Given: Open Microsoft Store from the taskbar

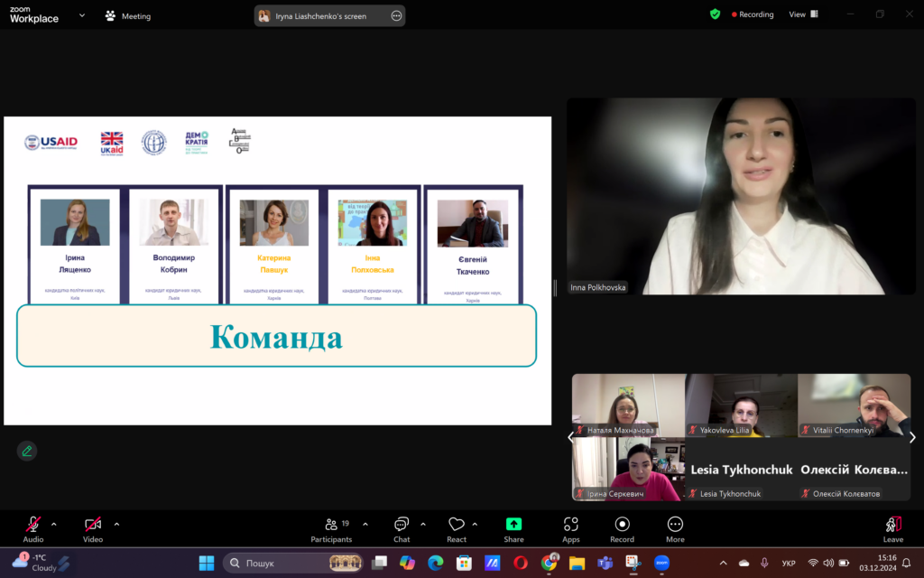Looking at the screenshot, I should click(464, 564).
